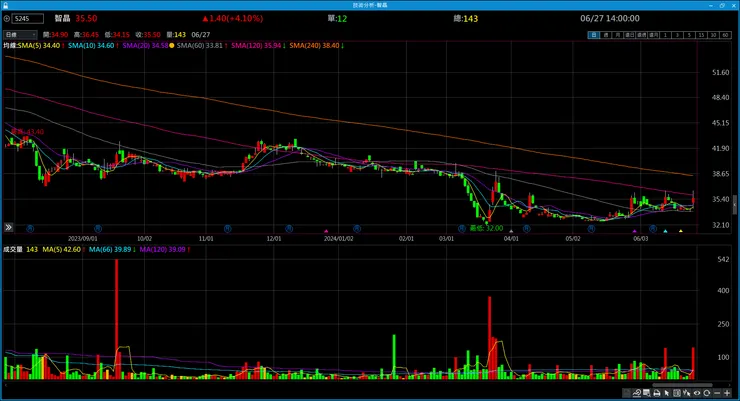Click the crosshair pointer icon in bottom toolbar
This screenshot has width=740, height=401.
[x=687, y=393]
